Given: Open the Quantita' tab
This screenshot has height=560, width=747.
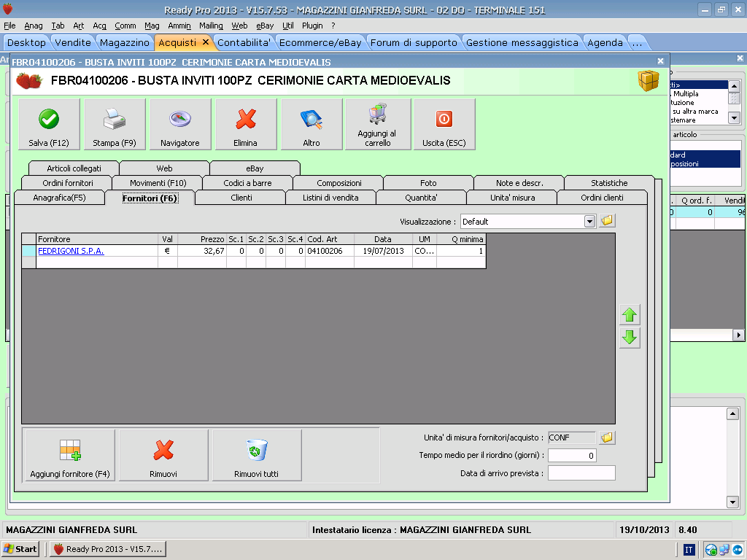Looking at the screenshot, I should tap(421, 198).
